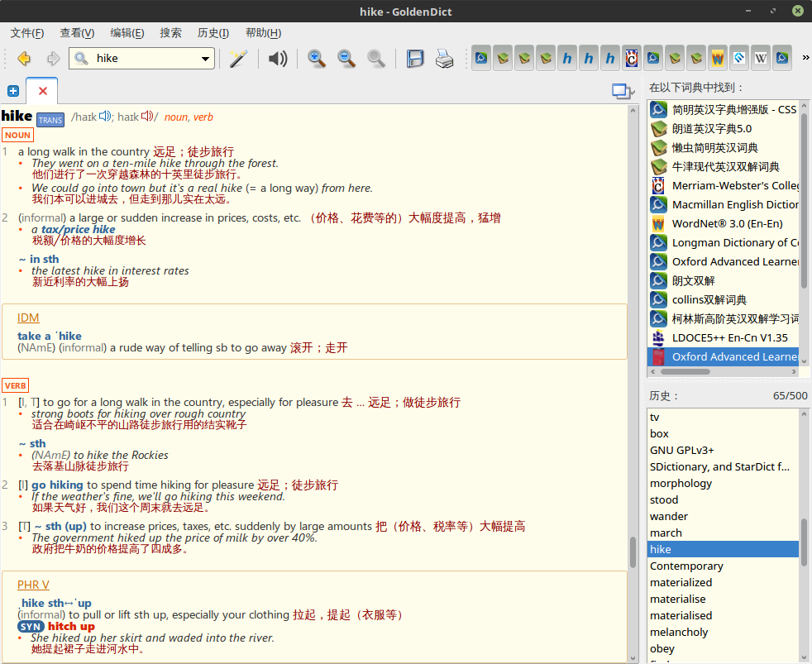Add a new tab with plus icon

click(x=13, y=91)
